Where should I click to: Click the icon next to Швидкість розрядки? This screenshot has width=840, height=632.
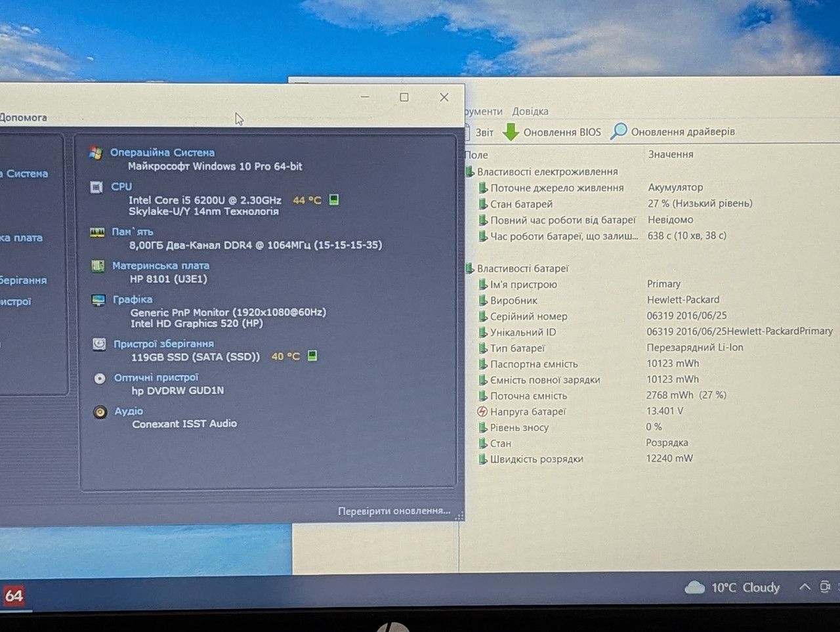[x=482, y=459]
